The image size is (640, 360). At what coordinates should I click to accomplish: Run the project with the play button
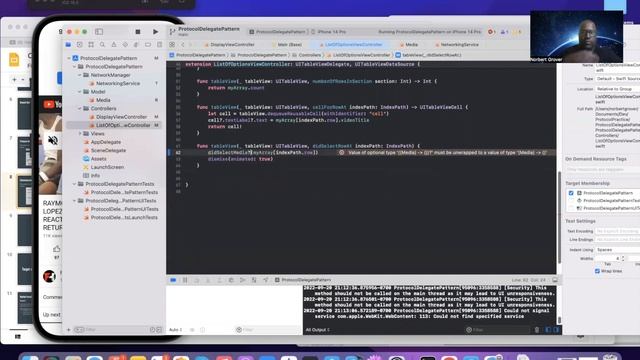click(x=155, y=31)
